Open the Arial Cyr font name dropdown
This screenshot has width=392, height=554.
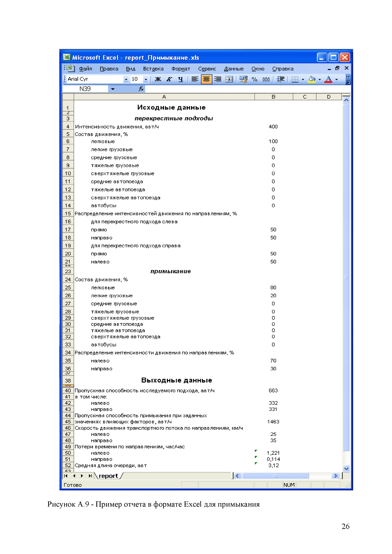coord(126,79)
